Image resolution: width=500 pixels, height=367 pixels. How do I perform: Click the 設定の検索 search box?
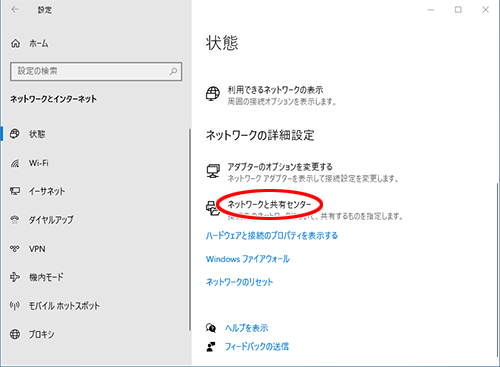click(96, 71)
